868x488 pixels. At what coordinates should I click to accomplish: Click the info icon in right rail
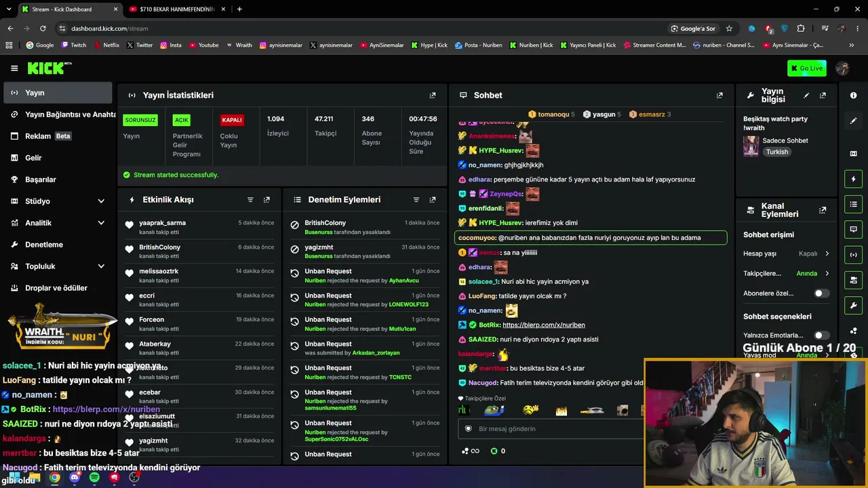tap(853, 96)
